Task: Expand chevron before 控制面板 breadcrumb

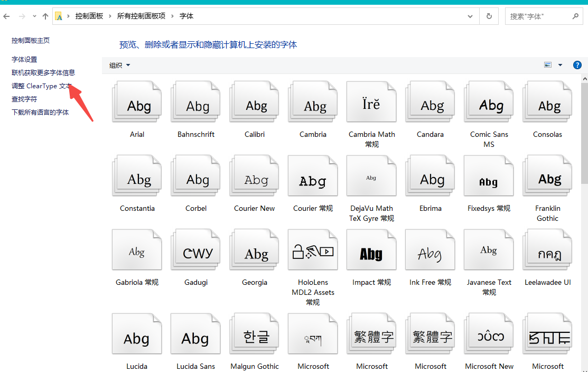Action: [x=68, y=16]
